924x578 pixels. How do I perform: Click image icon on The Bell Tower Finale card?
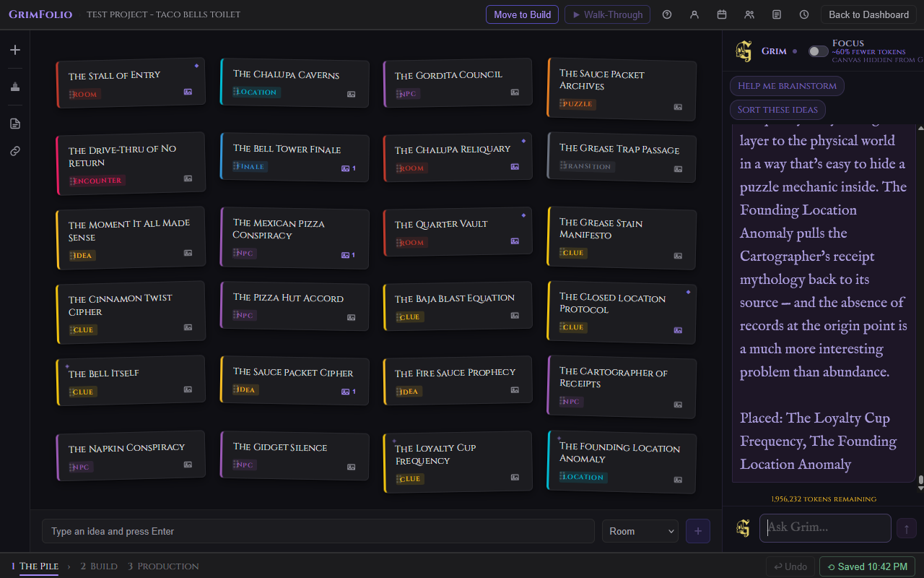349,168
